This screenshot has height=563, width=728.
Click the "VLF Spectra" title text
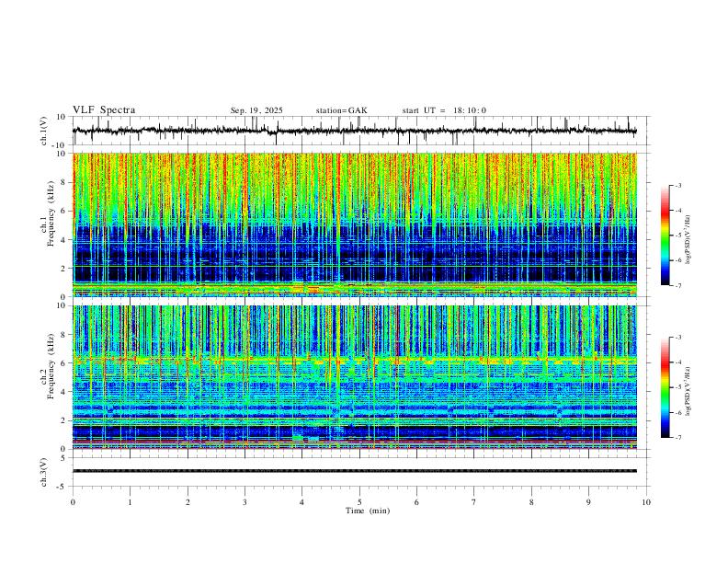click(104, 110)
